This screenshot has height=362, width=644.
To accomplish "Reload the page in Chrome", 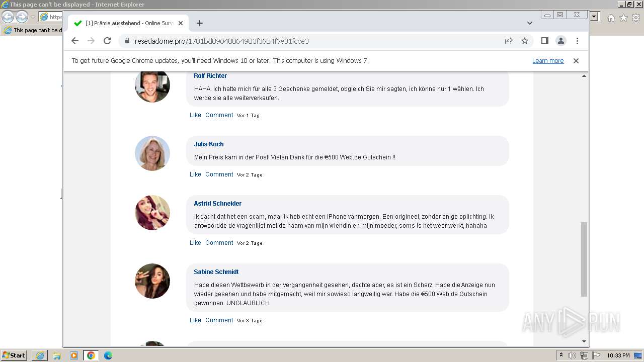I will [x=107, y=41].
